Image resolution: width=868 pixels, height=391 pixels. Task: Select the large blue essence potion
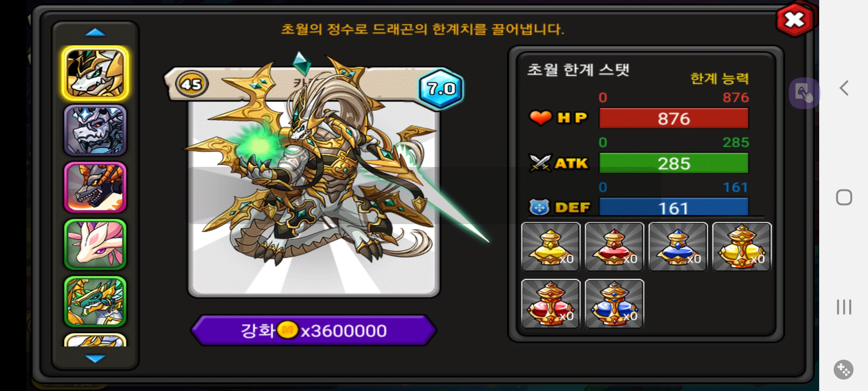click(614, 304)
